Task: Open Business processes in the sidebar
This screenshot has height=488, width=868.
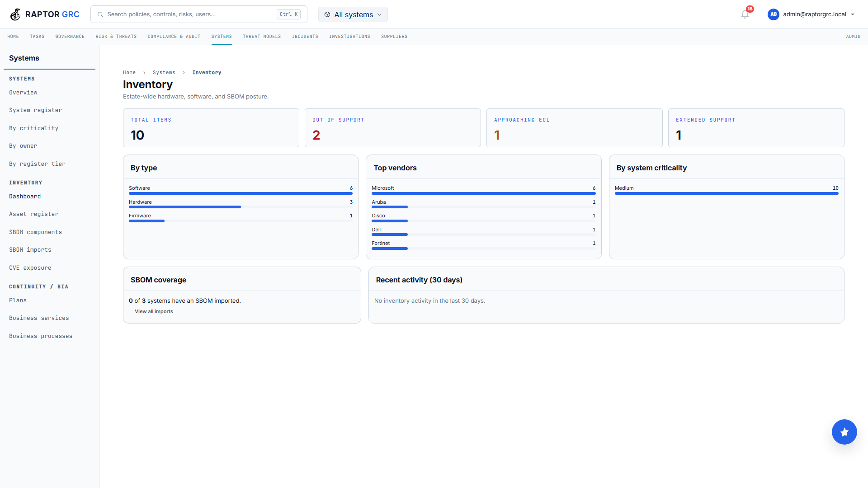Action: point(41,336)
